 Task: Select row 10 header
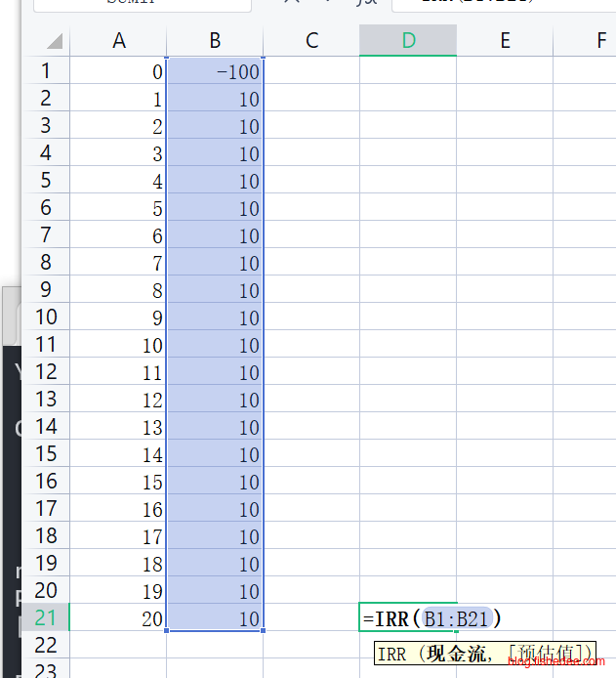(x=46, y=318)
